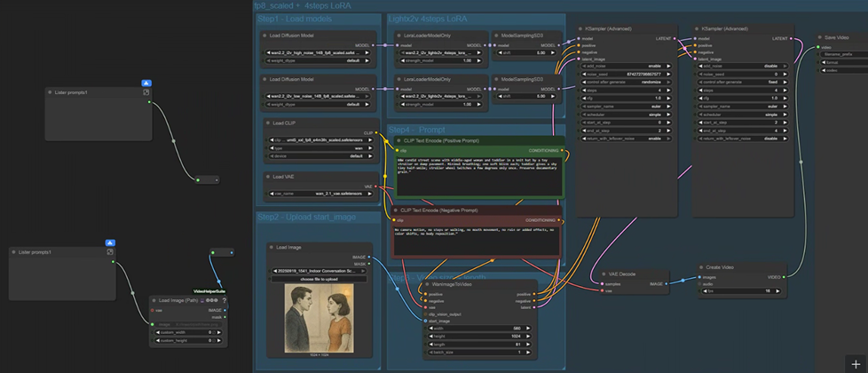Click 'choose file to upload' button
This screenshot has height=373, width=868.
319,279
